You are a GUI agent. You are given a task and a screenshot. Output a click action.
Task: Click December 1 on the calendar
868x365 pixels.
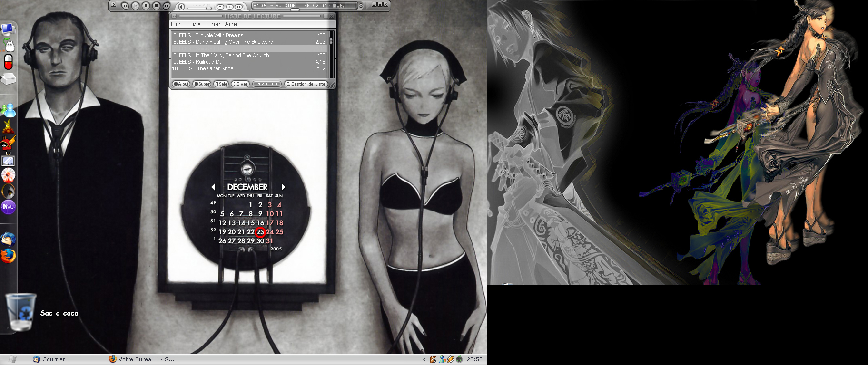(x=251, y=205)
